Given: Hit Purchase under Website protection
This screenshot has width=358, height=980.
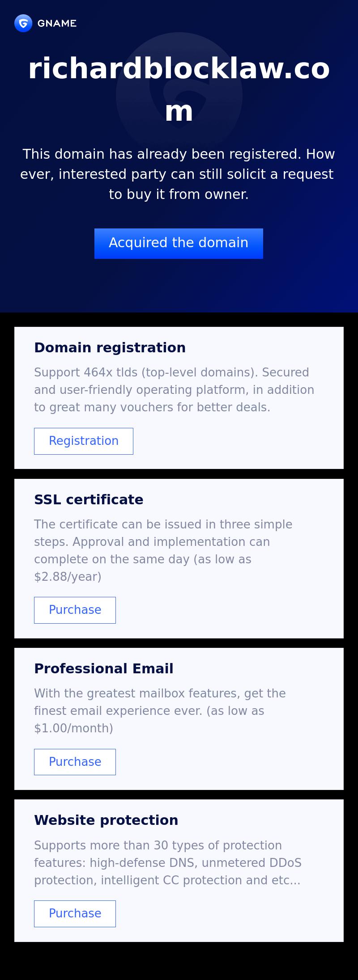Looking at the screenshot, I should pos(75,913).
